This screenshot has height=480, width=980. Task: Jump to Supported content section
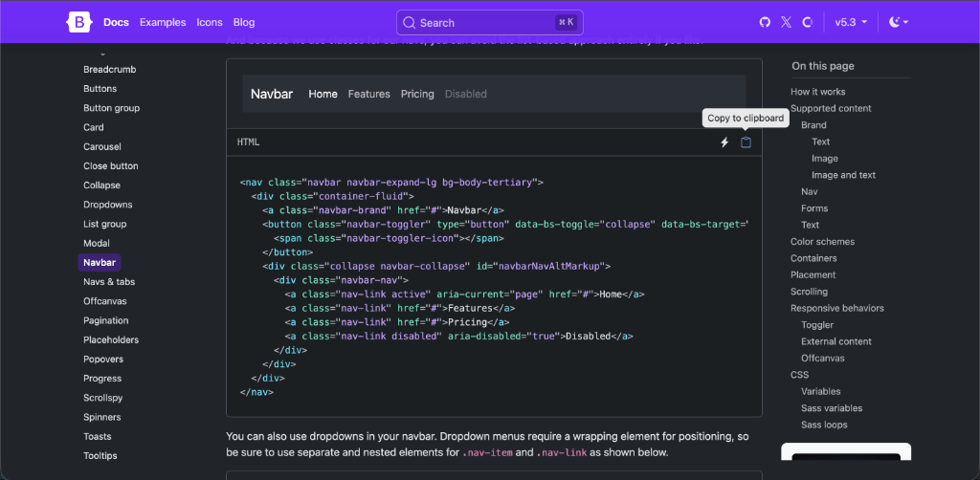(831, 109)
